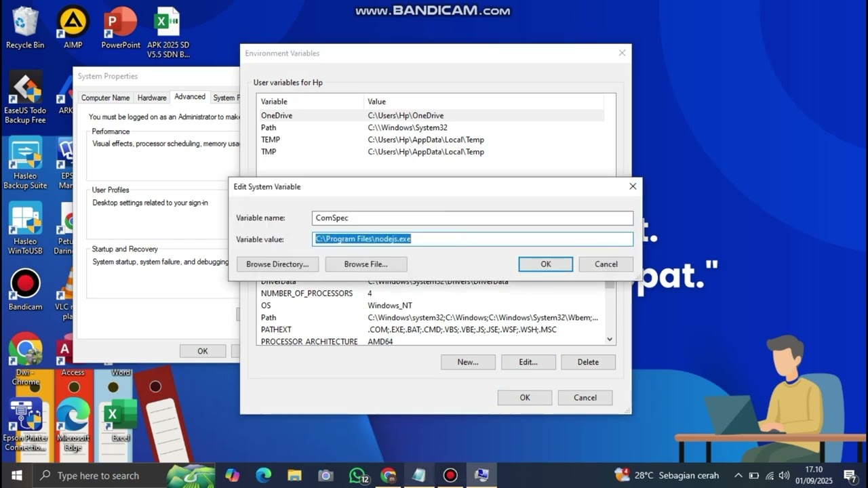This screenshot has width=868, height=488.
Task: Open Edge in the taskbar
Action: pos(264,475)
